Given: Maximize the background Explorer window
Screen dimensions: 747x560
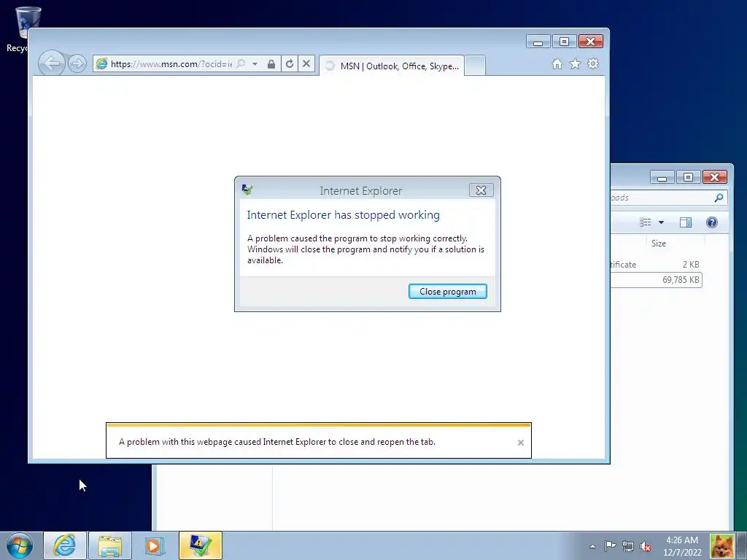Looking at the screenshot, I should [x=688, y=177].
